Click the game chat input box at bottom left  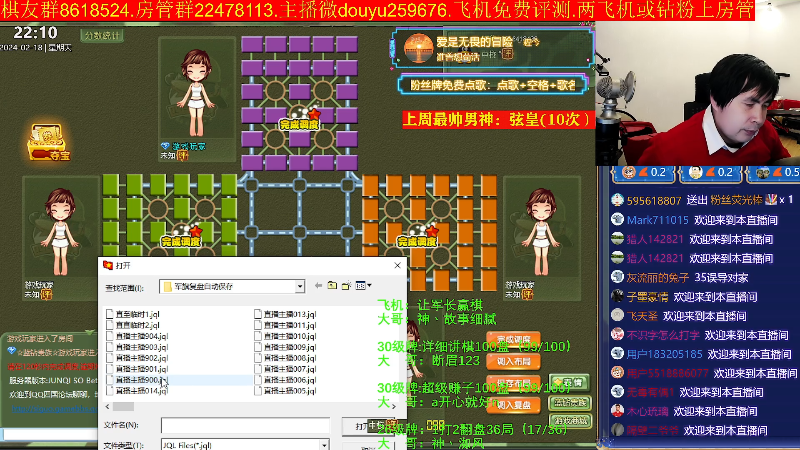click(x=49, y=434)
